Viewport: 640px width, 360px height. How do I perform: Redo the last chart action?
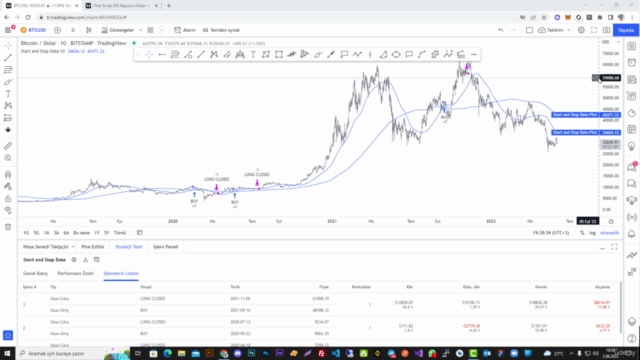[513, 30]
